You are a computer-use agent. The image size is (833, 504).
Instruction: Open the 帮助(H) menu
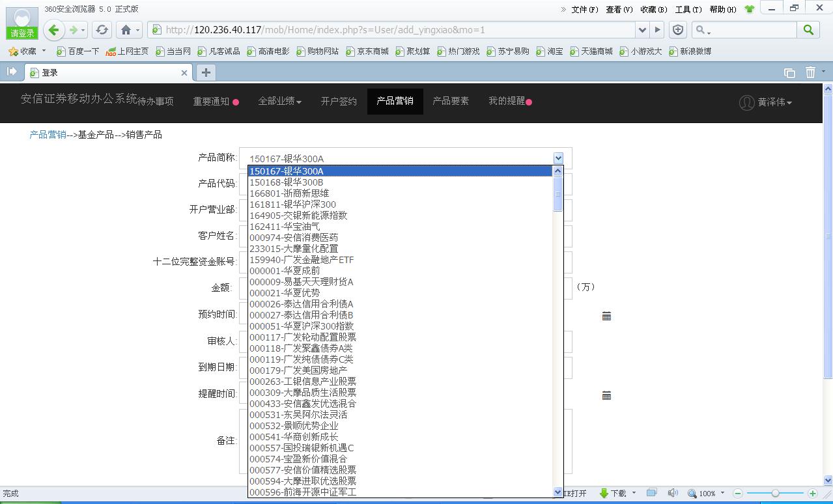722,9
